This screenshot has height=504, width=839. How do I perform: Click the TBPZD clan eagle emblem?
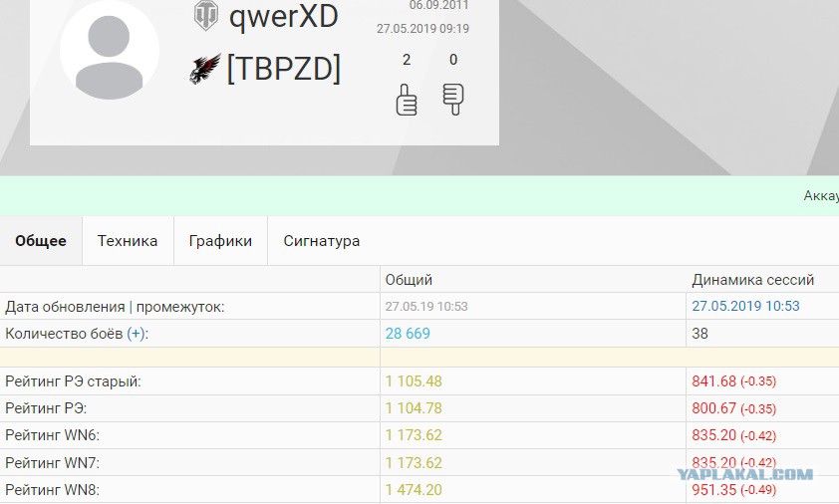click(205, 69)
